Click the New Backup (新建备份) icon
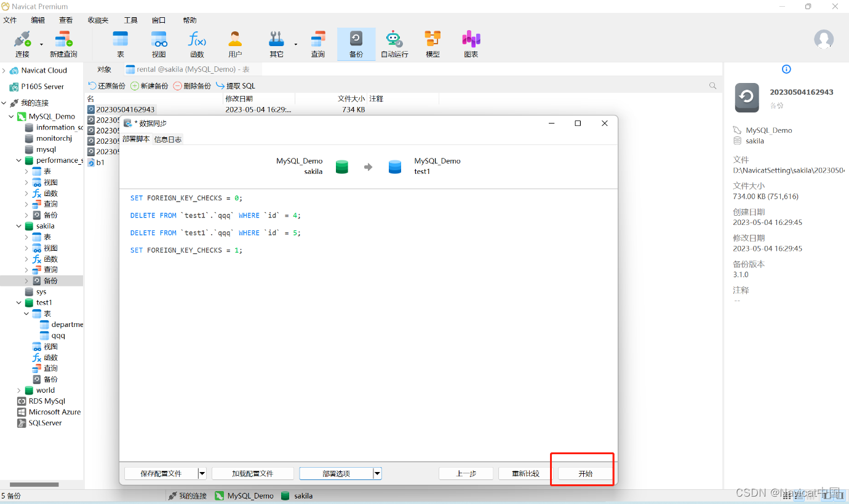The image size is (849, 504). coord(135,86)
